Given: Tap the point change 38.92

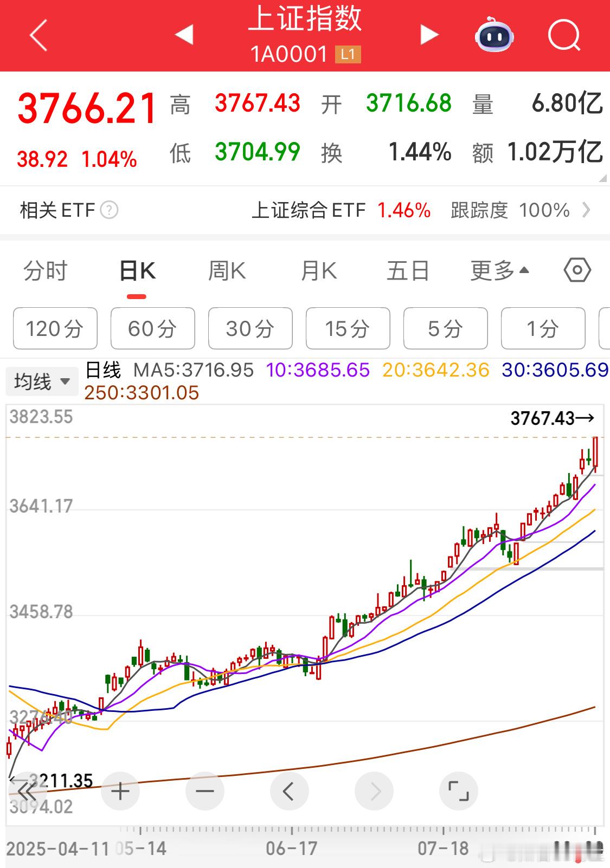Looking at the screenshot, I should click(x=42, y=159).
